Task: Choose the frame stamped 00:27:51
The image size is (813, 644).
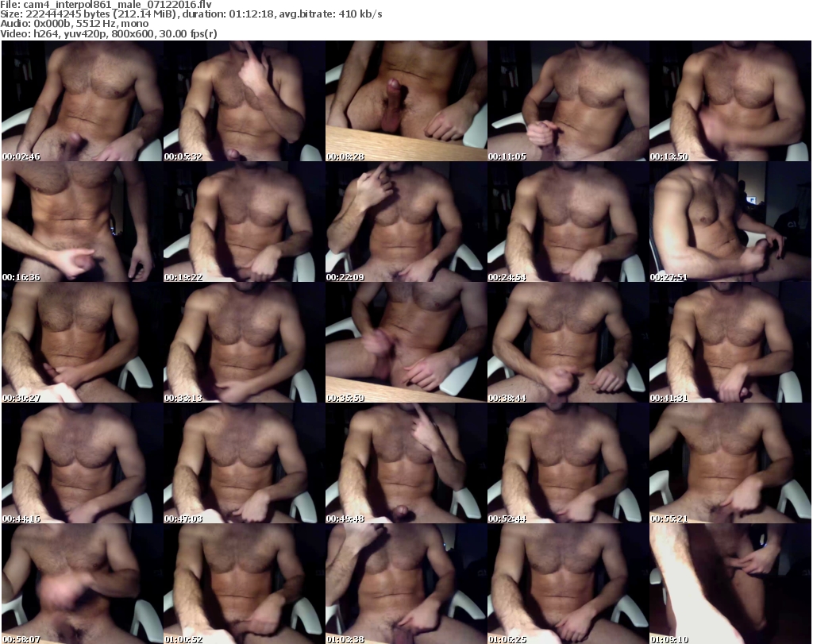Action: (x=730, y=222)
